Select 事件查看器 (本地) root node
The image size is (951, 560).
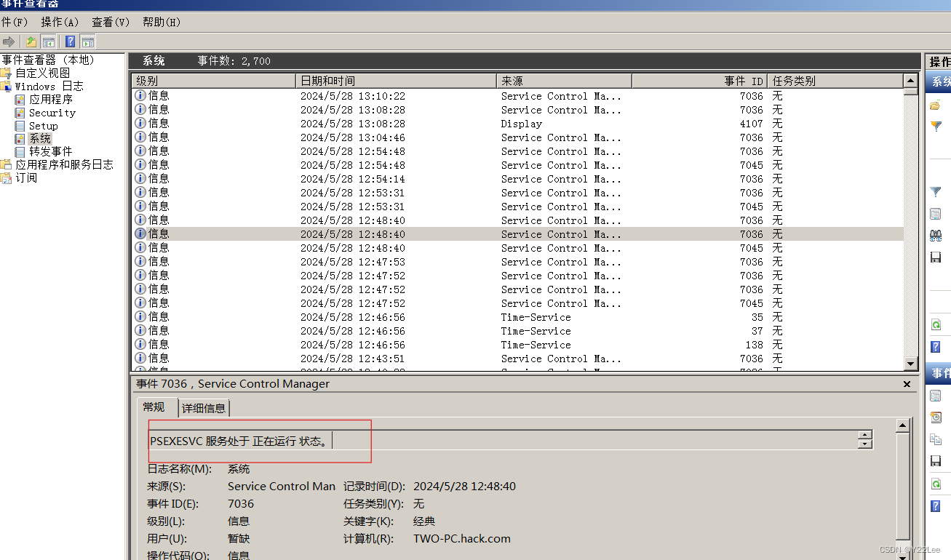(48, 60)
